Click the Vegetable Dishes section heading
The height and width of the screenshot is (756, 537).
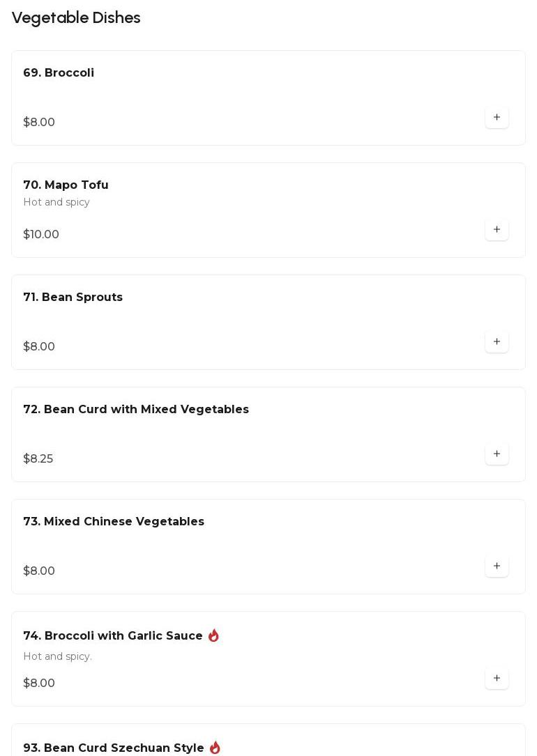(x=76, y=18)
